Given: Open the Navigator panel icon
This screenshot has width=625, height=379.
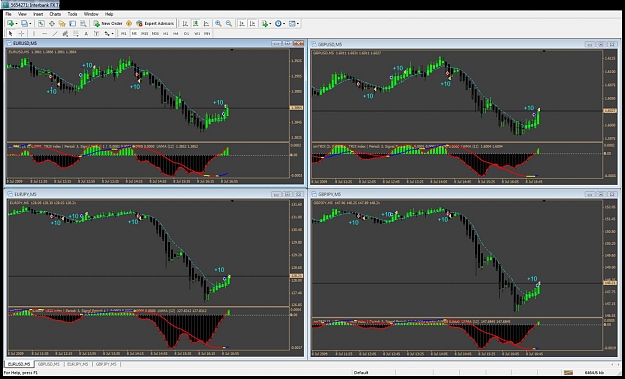Looking at the screenshot, I should pos(62,24).
